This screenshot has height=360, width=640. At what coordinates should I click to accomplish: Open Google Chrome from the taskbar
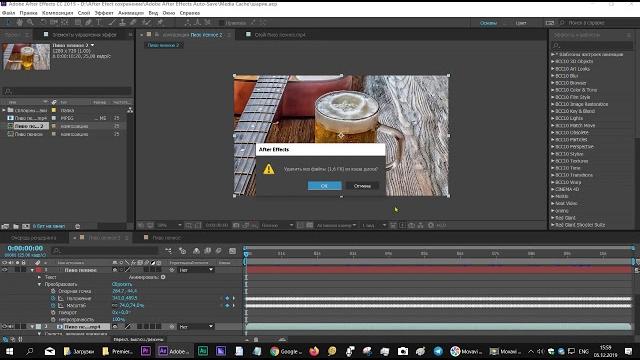tap(285, 351)
